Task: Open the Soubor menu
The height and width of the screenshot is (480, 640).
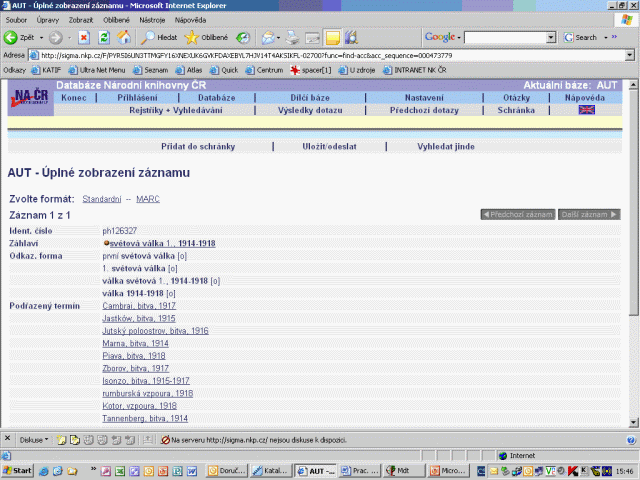Action: click(16, 20)
